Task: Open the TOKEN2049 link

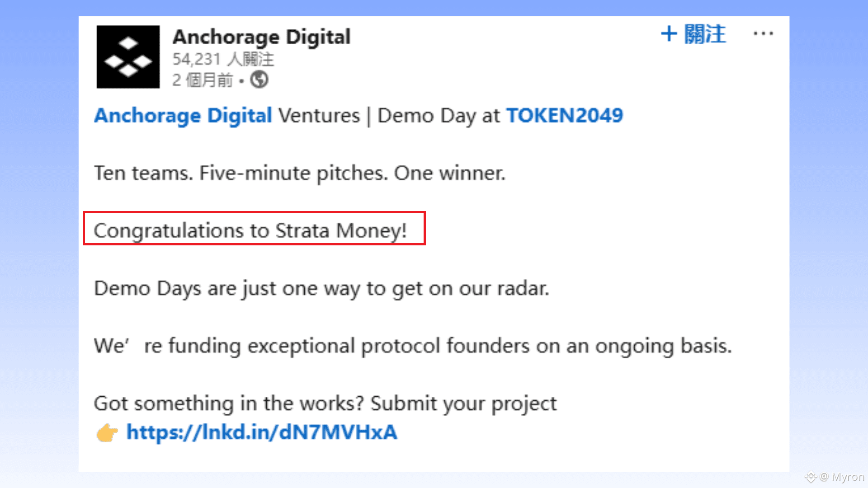Action: (564, 116)
